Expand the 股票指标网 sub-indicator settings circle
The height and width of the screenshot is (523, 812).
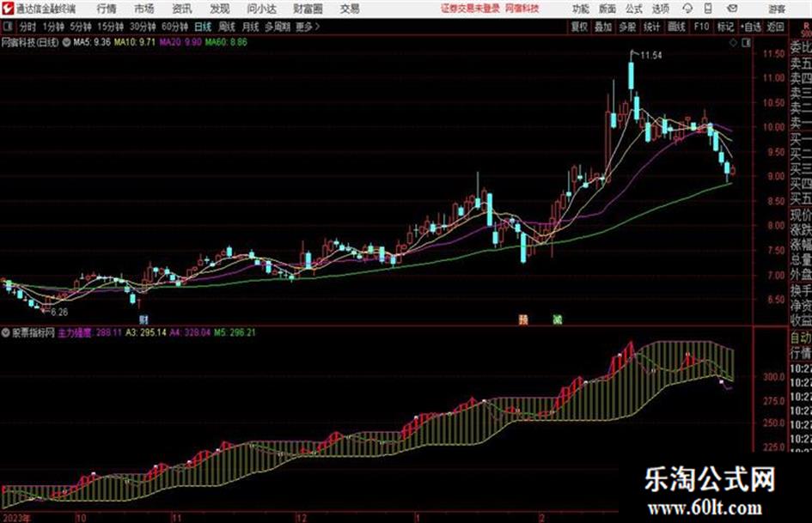coord(5,332)
